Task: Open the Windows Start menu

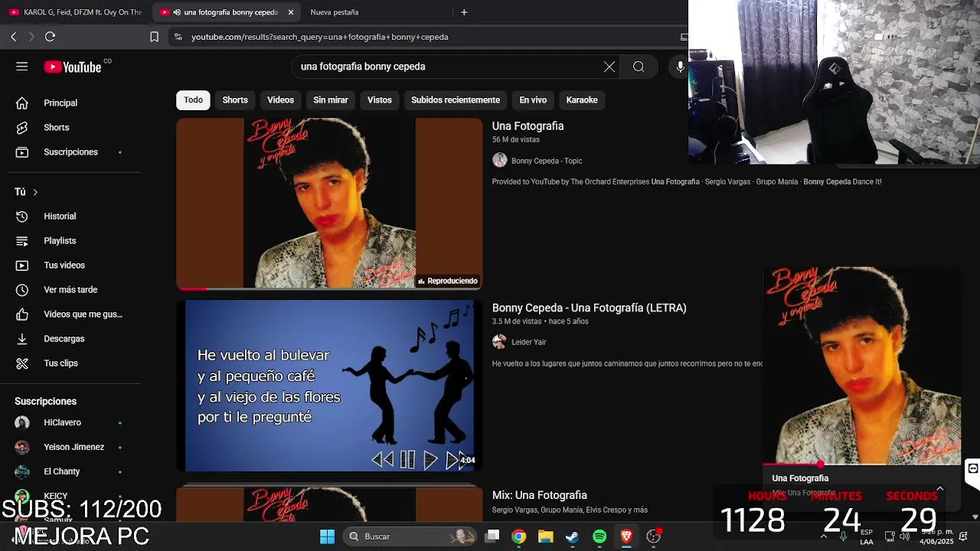Action: (327, 536)
